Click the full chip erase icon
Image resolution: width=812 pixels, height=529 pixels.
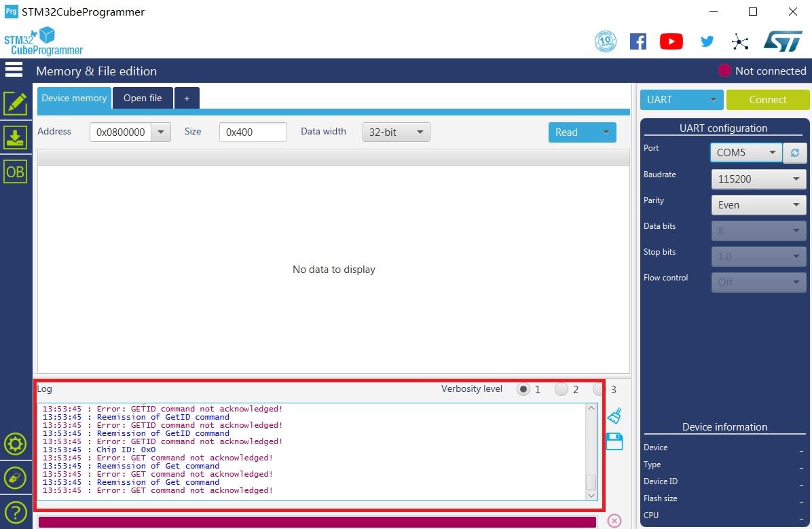[x=16, y=477]
